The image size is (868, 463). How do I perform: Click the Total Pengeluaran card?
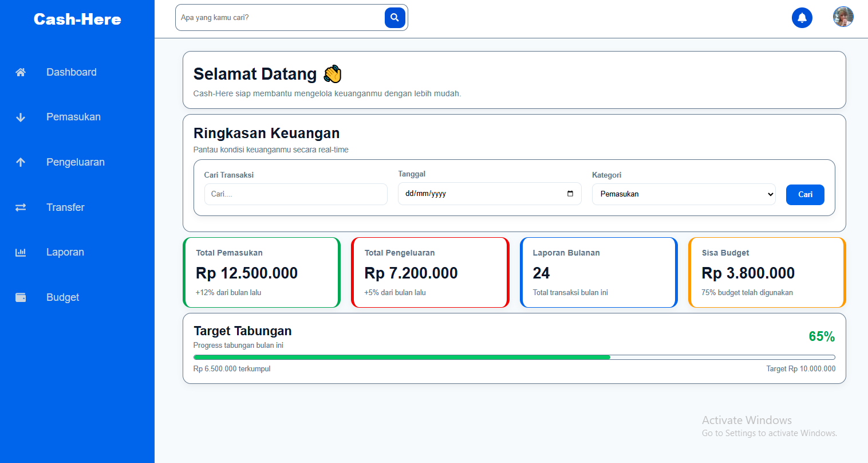430,273
